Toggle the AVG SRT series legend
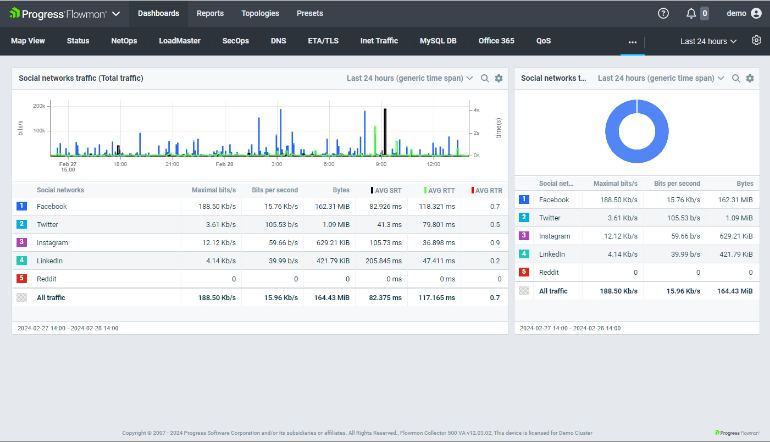This screenshot has height=442, width=770. (385, 189)
